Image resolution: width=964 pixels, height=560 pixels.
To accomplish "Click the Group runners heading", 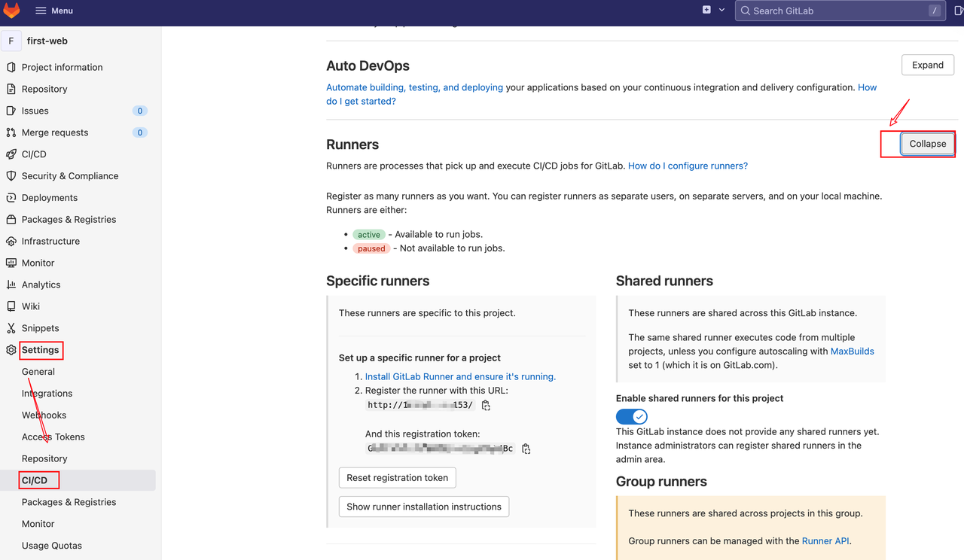I will point(661,482).
